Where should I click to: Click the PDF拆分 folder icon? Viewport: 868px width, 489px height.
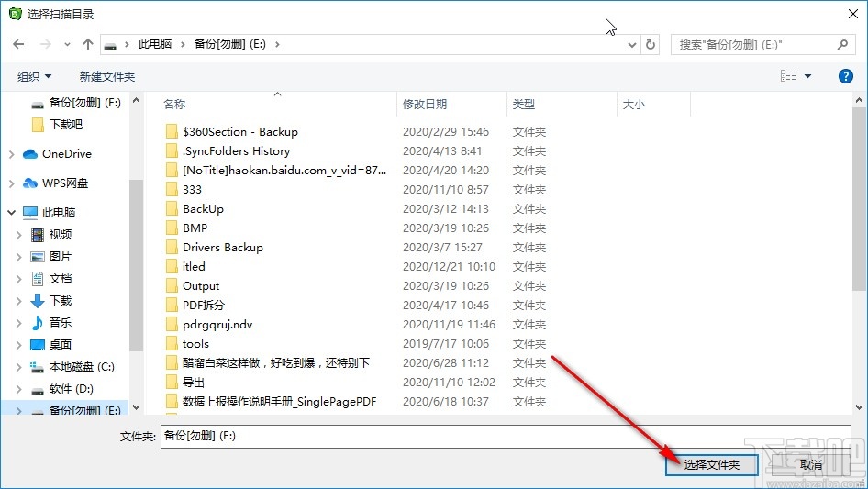tap(172, 306)
